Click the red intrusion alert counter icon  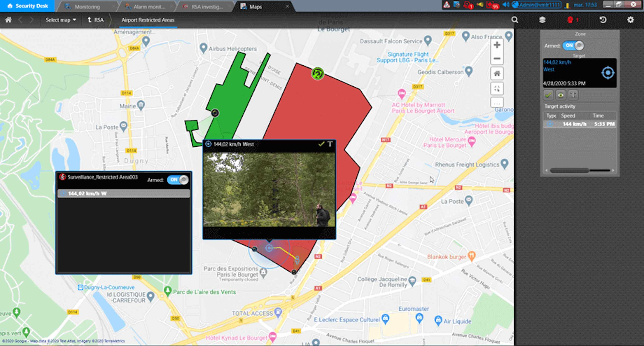(571, 20)
